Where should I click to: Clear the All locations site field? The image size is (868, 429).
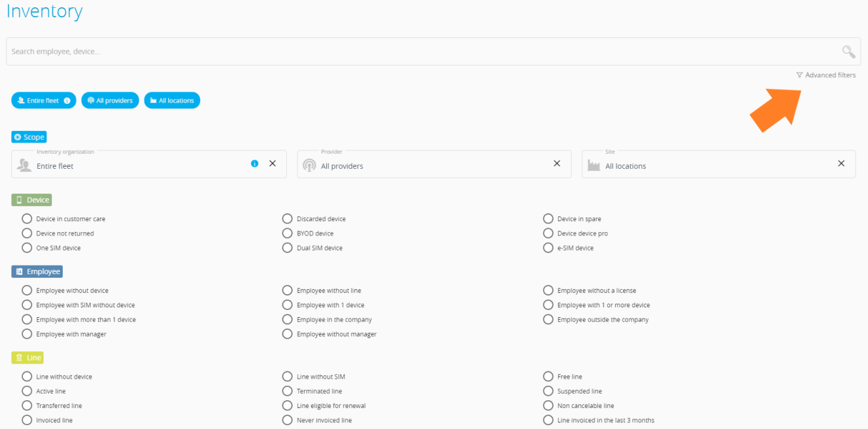[x=841, y=163]
